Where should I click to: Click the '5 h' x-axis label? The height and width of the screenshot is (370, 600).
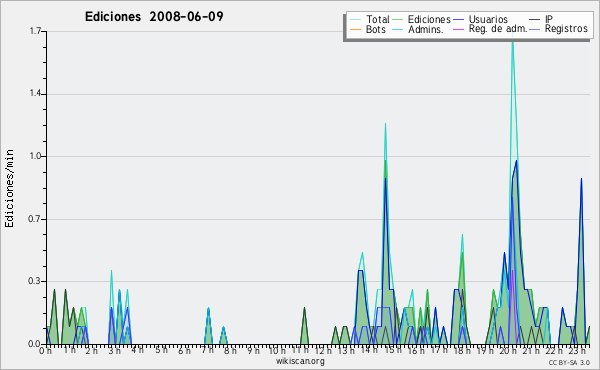pos(161,350)
